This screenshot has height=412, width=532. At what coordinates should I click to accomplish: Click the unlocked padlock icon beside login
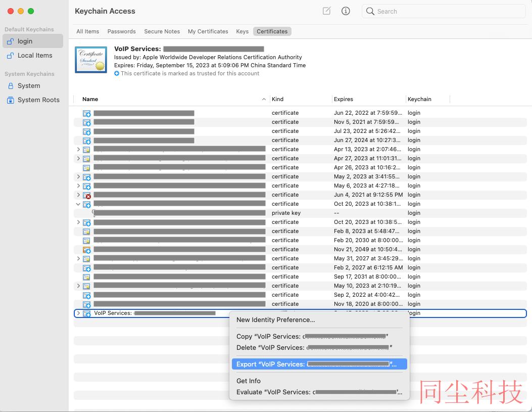(x=11, y=41)
